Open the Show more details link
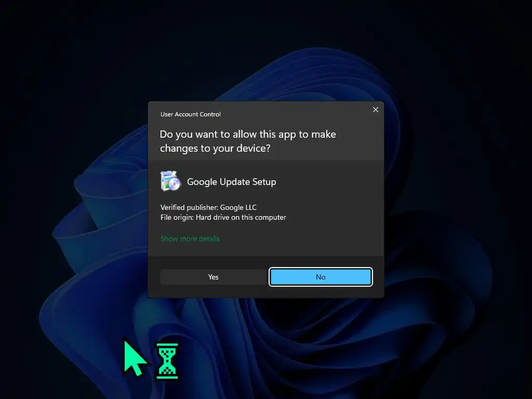 pyautogui.click(x=190, y=238)
